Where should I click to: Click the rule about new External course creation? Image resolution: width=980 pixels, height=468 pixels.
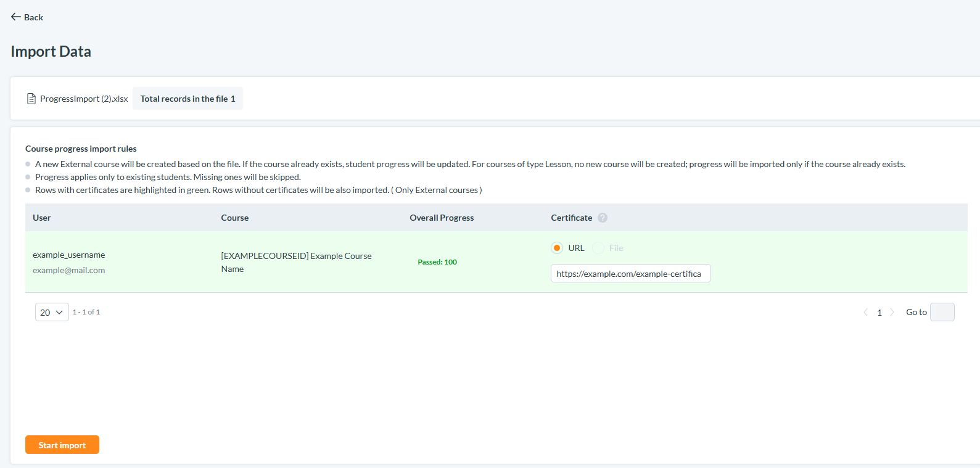[x=470, y=164]
